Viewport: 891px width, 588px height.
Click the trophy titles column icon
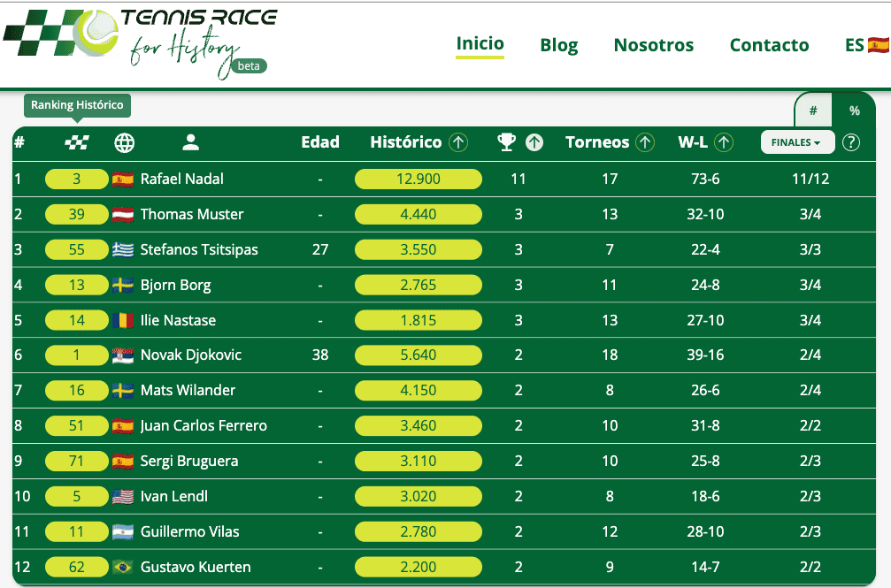point(506,142)
